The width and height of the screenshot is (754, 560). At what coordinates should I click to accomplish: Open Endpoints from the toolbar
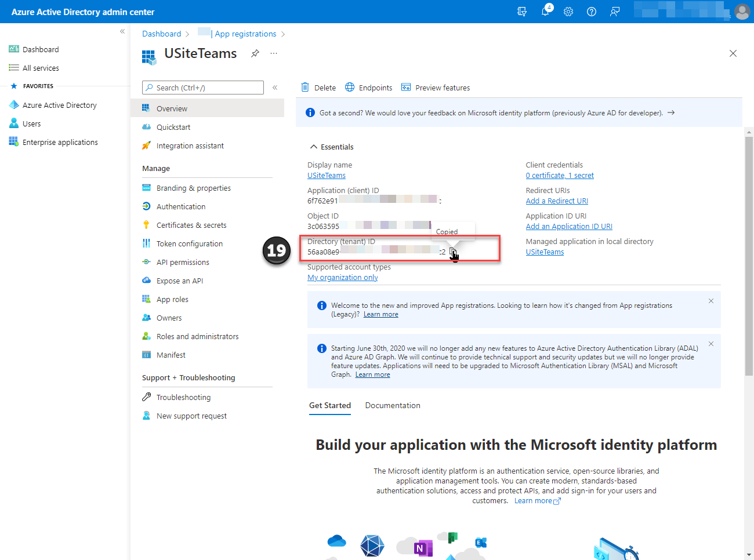tap(369, 88)
